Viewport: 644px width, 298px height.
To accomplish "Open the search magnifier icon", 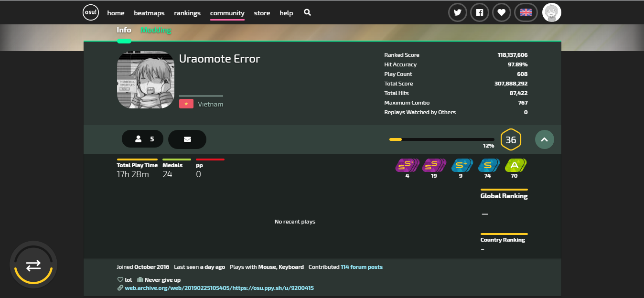I will (307, 12).
